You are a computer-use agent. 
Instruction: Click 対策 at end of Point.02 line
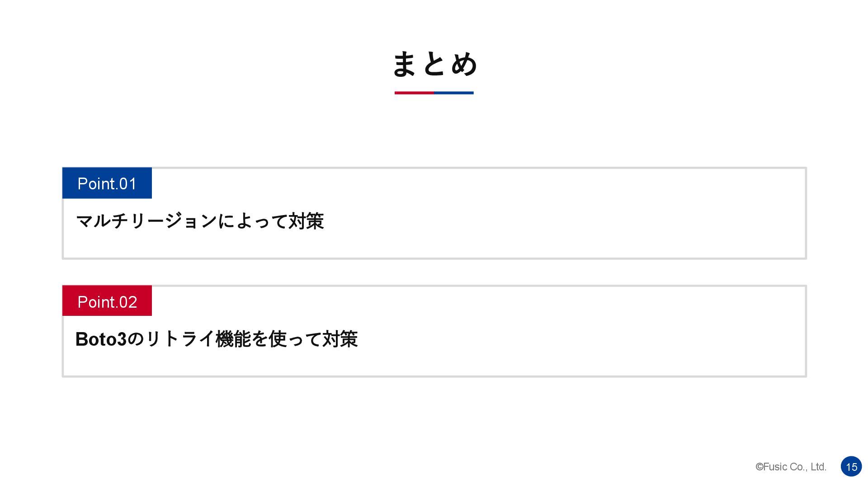tap(340, 339)
